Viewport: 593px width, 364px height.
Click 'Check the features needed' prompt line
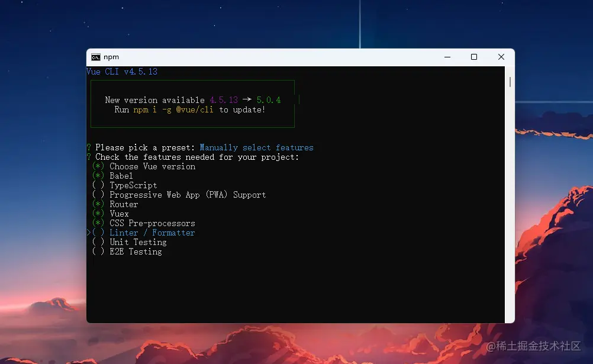click(197, 157)
